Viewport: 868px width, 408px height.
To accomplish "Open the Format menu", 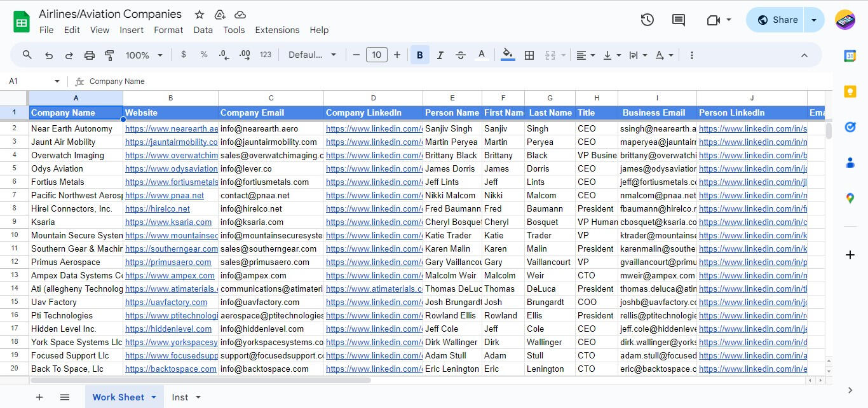I will (x=168, y=30).
